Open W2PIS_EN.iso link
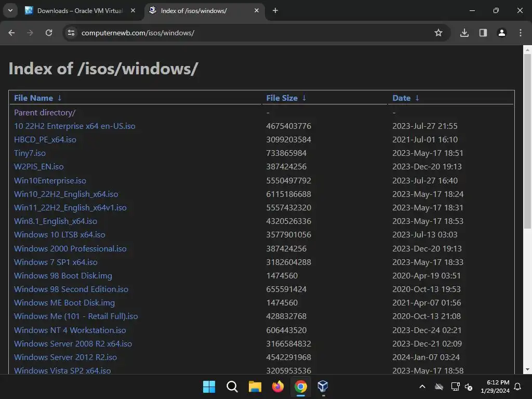Image resolution: width=532 pixels, height=399 pixels. [x=38, y=167]
